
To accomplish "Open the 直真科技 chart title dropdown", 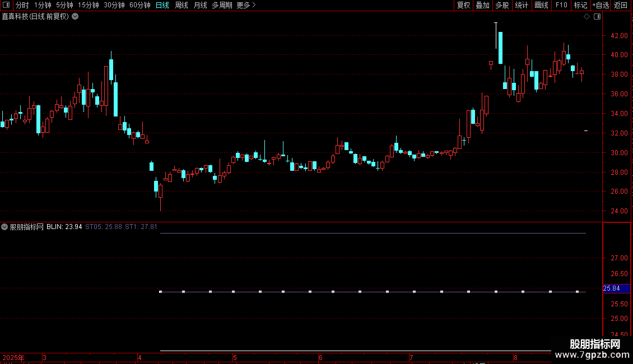I will 75,17.
